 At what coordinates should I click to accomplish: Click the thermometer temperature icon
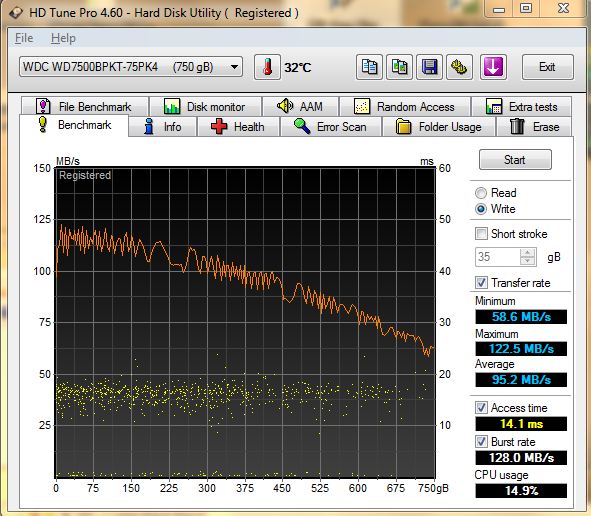click(267, 67)
